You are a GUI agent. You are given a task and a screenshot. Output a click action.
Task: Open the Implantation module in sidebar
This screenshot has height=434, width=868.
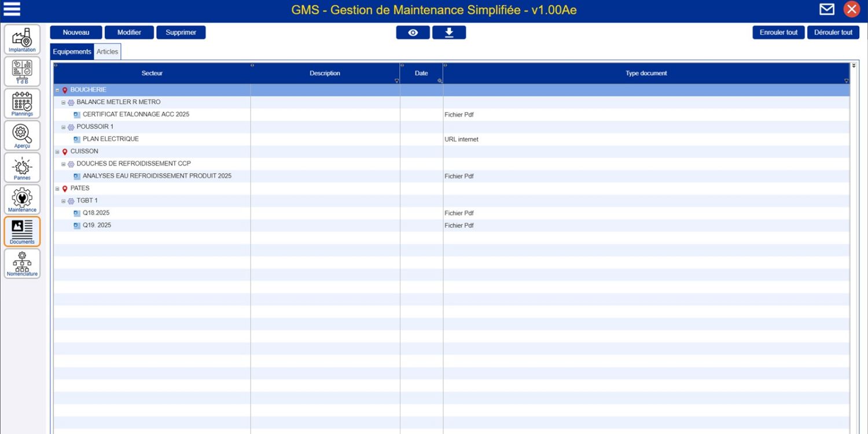click(22, 39)
